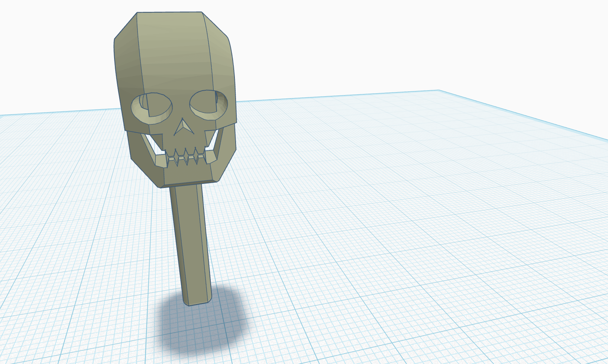Select the triangular nose cutout on skull
The height and width of the screenshot is (364, 608).
click(x=184, y=127)
